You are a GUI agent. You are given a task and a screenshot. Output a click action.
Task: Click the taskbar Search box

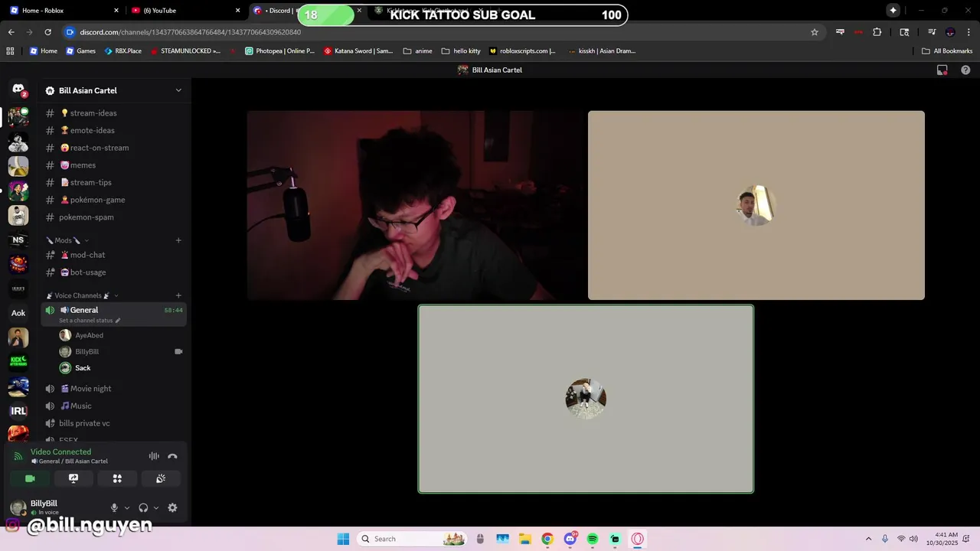412,539
